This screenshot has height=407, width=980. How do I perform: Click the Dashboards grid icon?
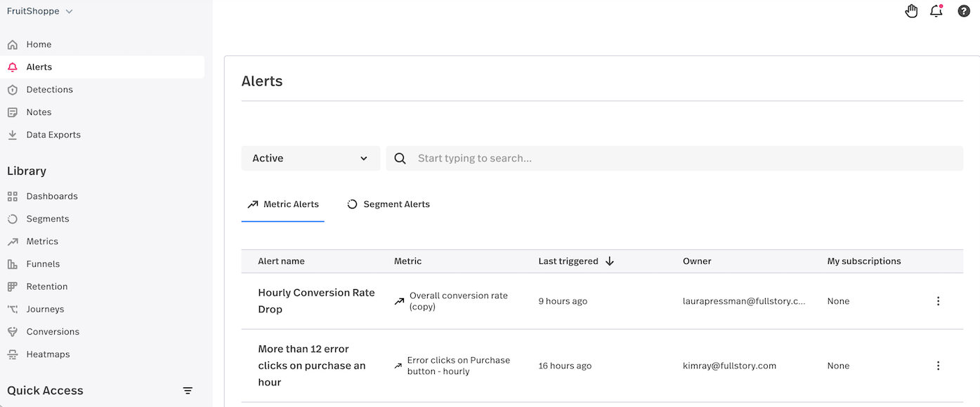coord(13,196)
